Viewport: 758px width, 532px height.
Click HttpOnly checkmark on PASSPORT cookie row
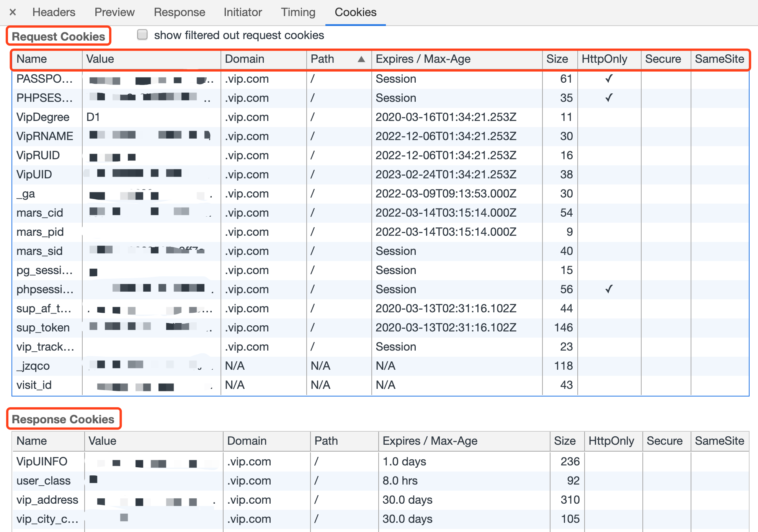(x=609, y=79)
